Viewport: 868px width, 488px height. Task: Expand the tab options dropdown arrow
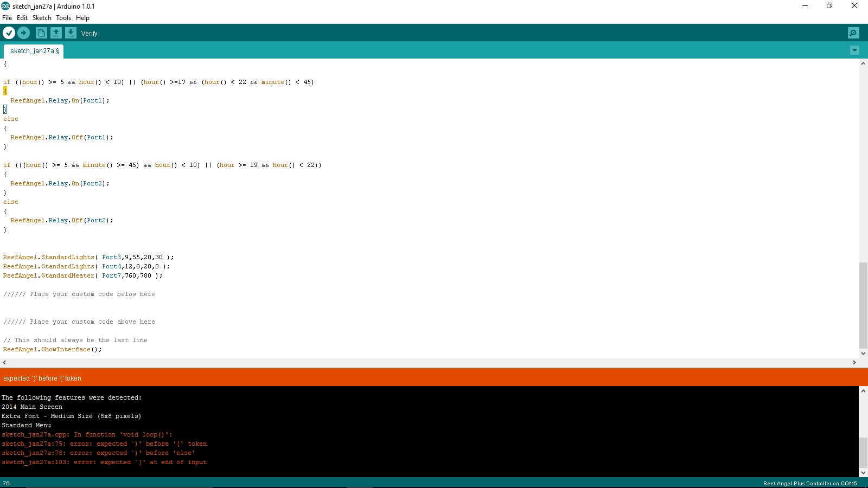pos(854,50)
